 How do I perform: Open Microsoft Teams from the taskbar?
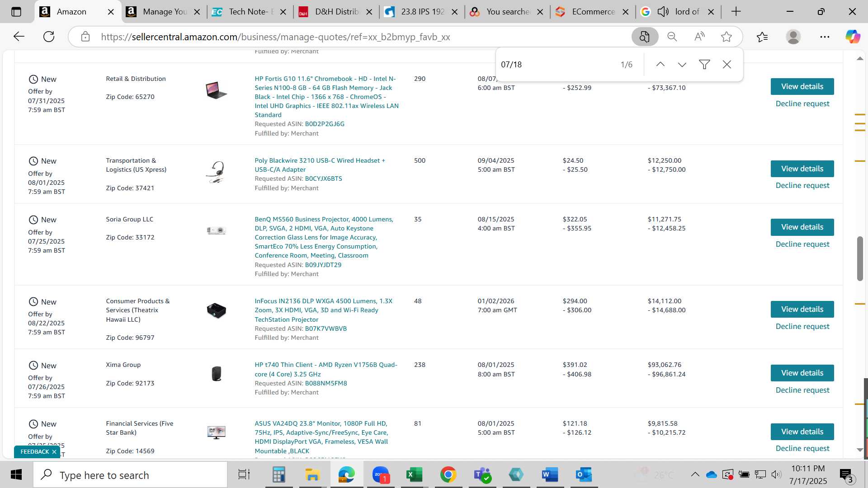[x=482, y=475]
